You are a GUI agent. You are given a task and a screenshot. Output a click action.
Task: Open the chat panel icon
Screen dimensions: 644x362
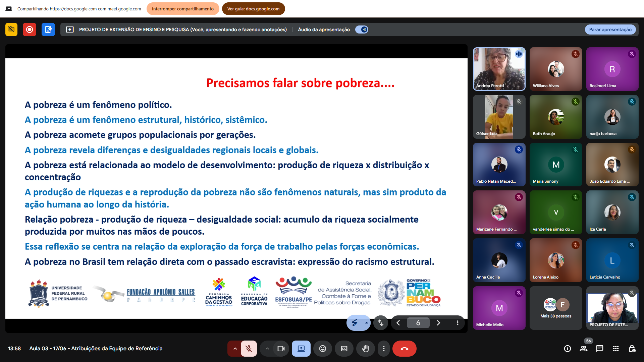tap(599, 349)
